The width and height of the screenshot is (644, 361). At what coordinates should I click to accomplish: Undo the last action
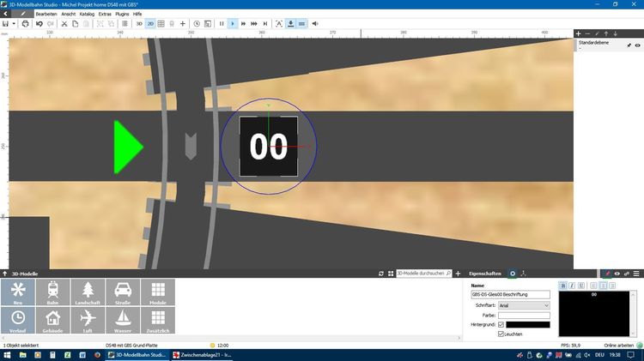click(x=39, y=24)
